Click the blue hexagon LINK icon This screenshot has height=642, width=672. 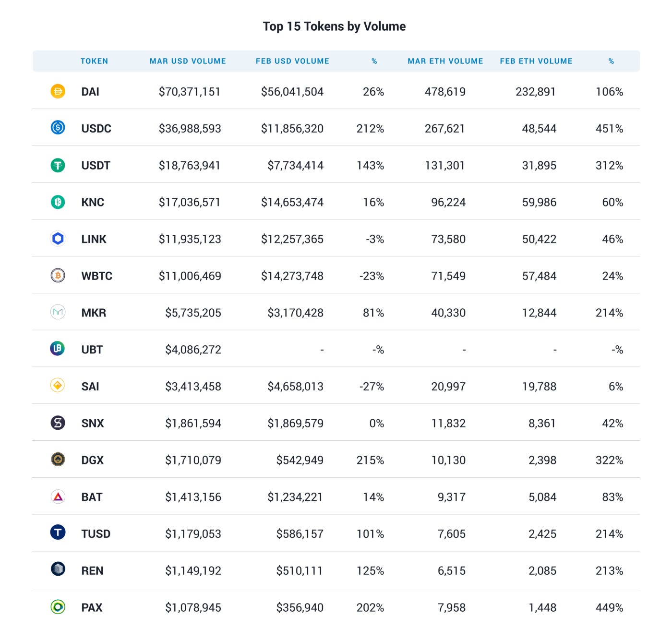point(58,238)
